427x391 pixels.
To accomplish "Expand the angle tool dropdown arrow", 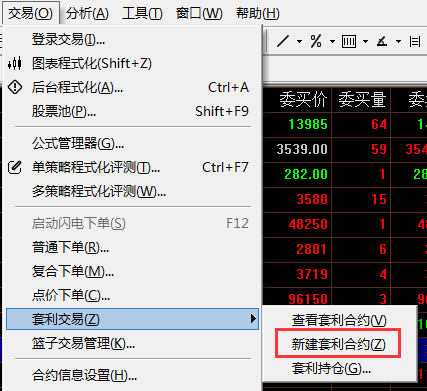I will point(398,42).
